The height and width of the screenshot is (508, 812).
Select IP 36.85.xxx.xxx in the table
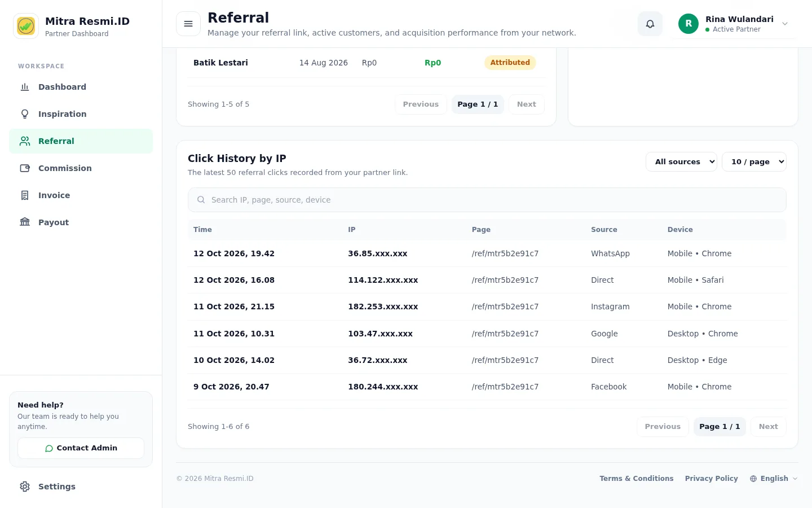coord(378,253)
